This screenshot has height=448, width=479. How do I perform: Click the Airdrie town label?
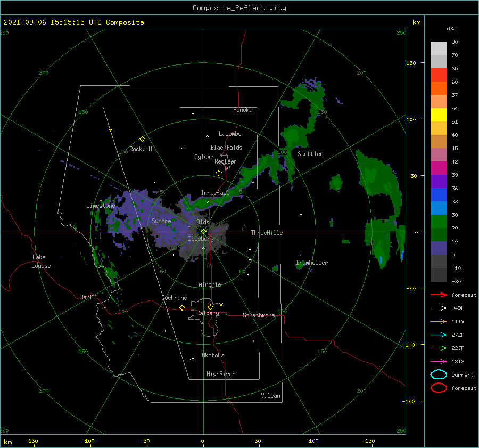(x=210, y=284)
